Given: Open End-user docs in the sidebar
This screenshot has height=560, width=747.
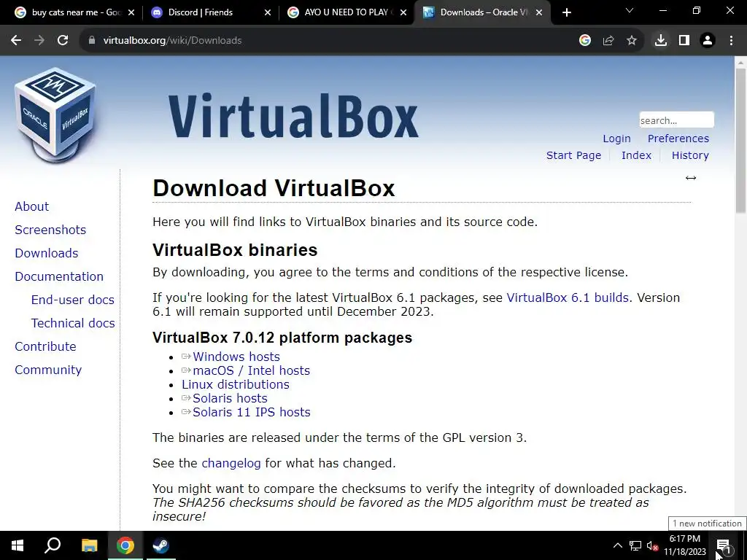Looking at the screenshot, I should (x=72, y=300).
